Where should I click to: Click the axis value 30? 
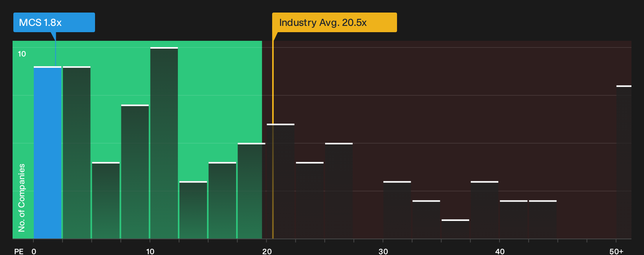383,251
